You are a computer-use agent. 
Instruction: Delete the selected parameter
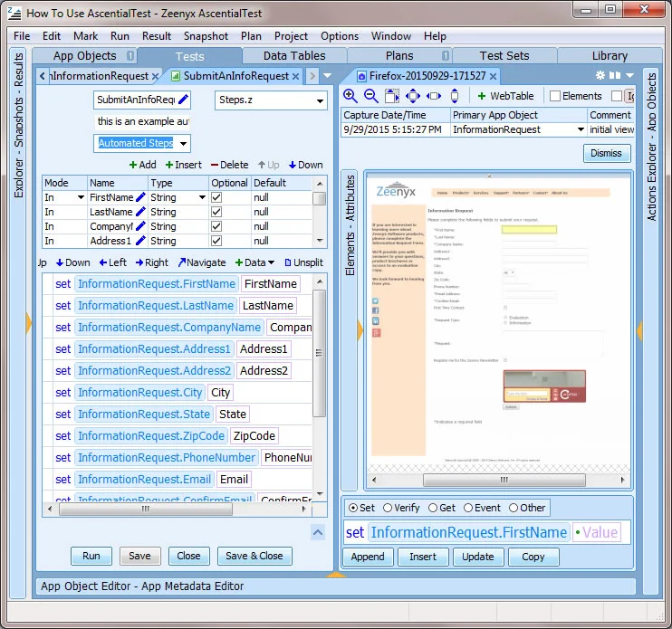pyautogui.click(x=229, y=165)
